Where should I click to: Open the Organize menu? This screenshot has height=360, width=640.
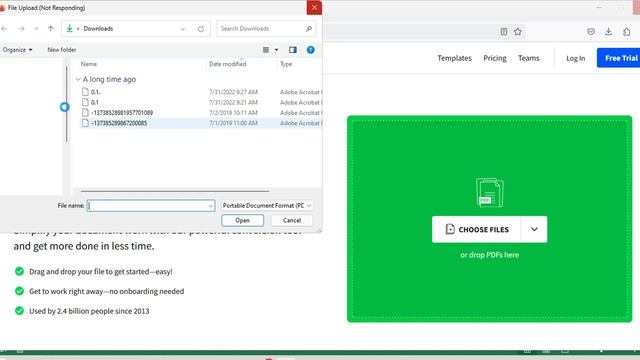(x=17, y=50)
